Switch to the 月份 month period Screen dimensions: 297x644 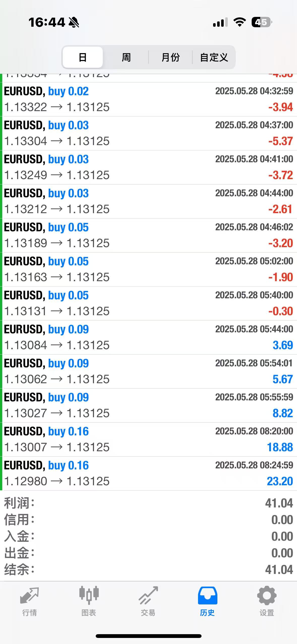point(171,57)
